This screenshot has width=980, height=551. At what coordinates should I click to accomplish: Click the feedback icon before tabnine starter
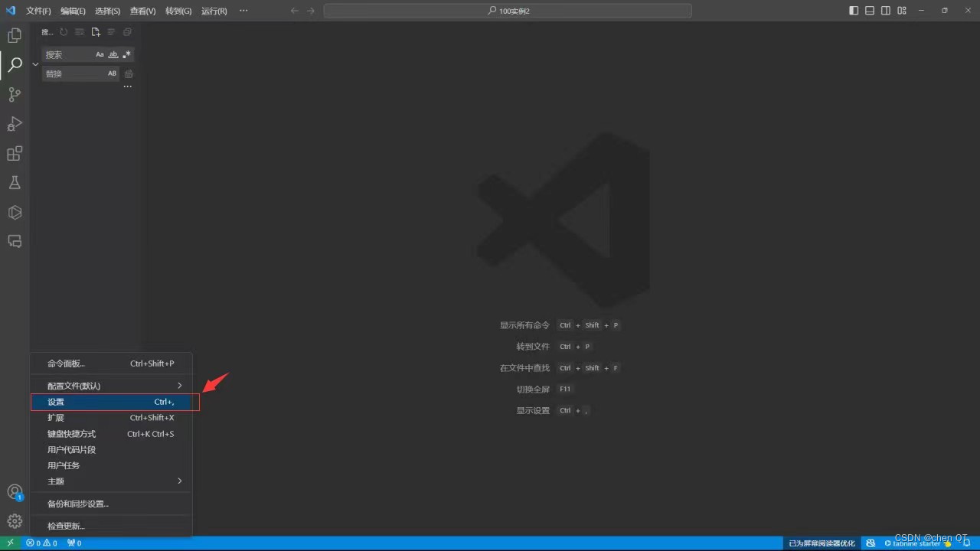coord(871,543)
